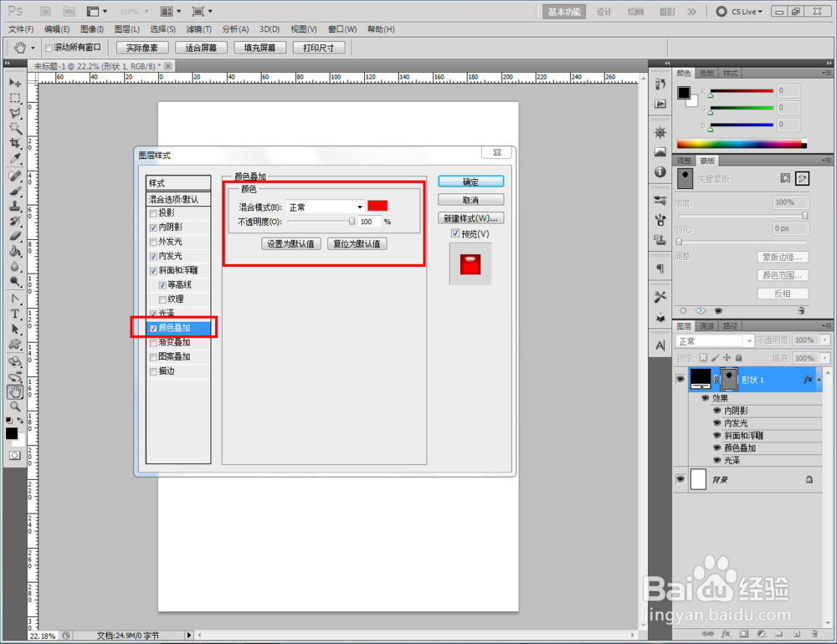Viewport: 837px width, 644px height.
Task: Click 复位为默认值 button
Action: pyautogui.click(x=357, y=244)
